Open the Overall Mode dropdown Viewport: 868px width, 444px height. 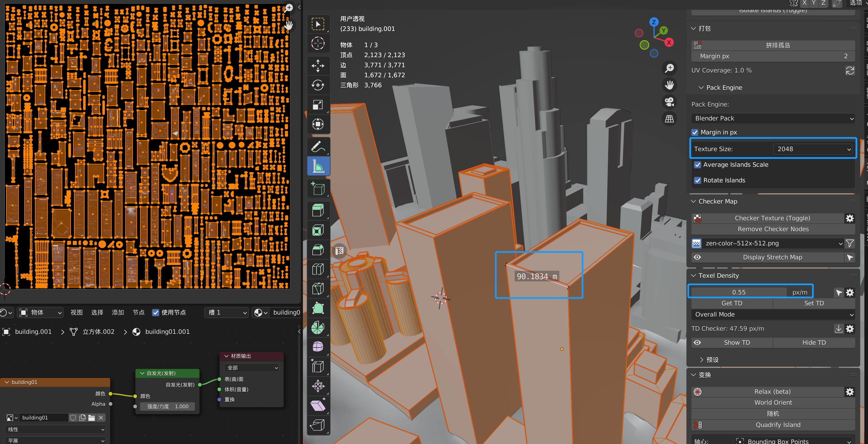(x=773, y=314)
